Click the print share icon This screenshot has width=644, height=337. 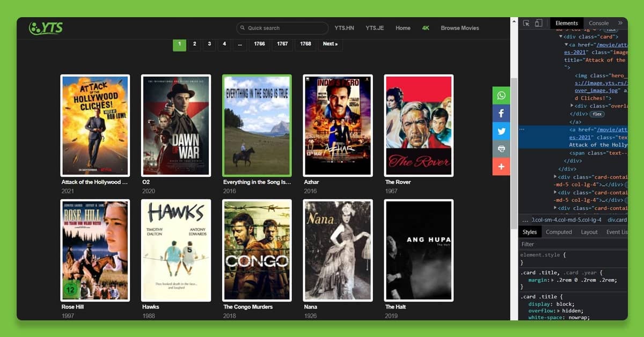point(501,149)
